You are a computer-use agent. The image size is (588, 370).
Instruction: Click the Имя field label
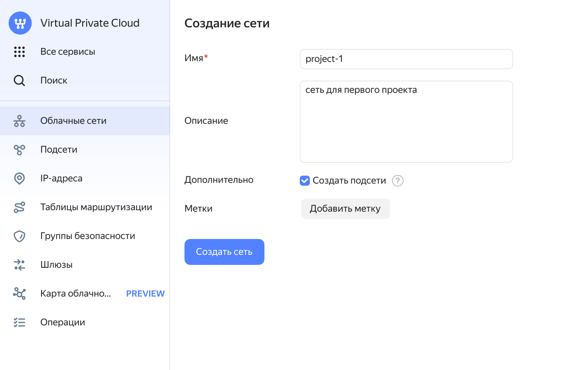coord(194,58)
